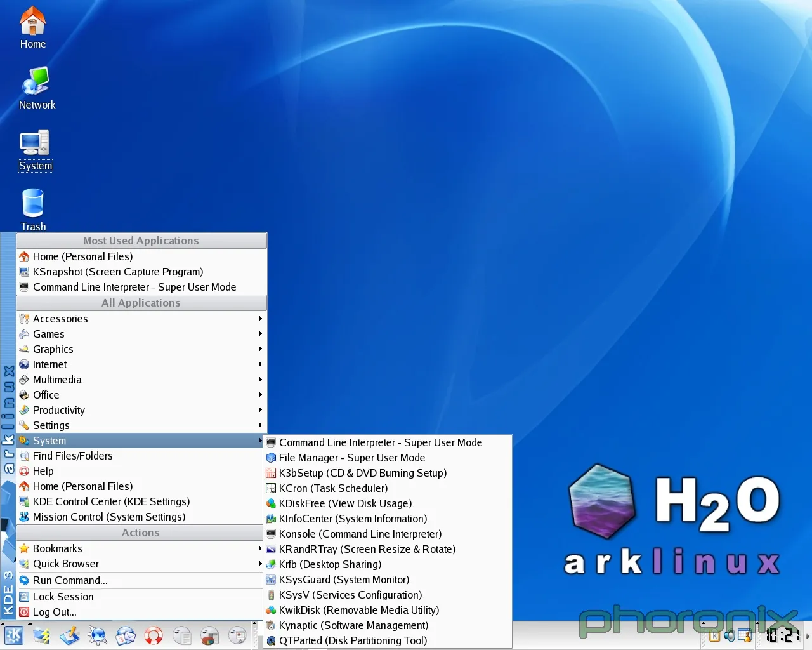
Task: Click the red Log Out power icon
Action: 24,612
